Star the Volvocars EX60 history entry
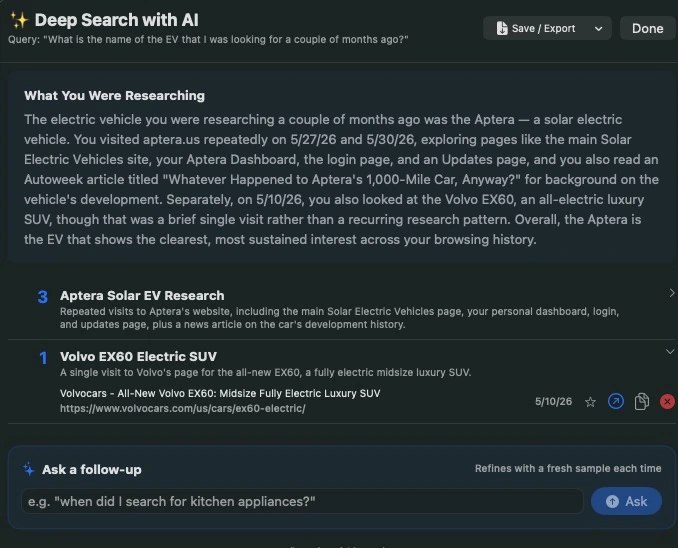 (590, 402)
